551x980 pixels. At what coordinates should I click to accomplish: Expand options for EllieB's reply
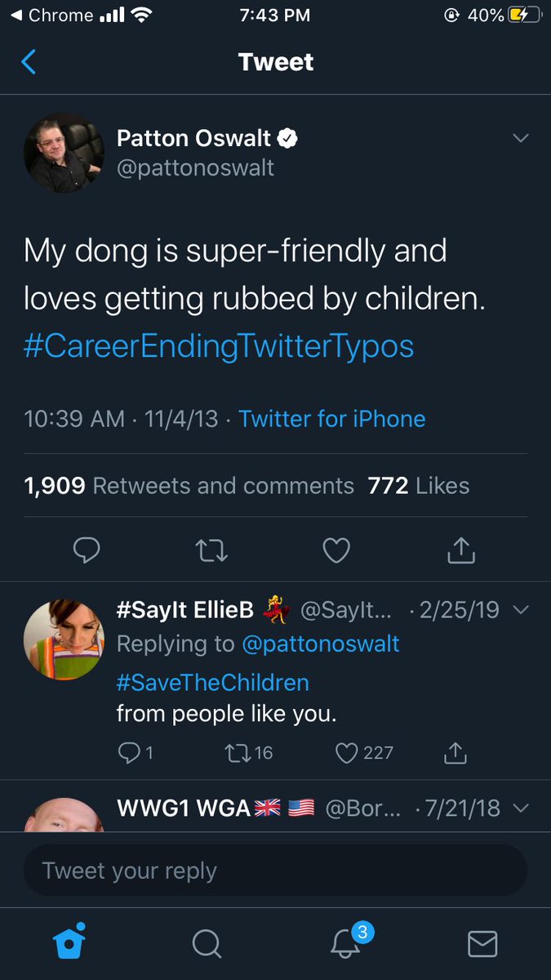[521, 610]
